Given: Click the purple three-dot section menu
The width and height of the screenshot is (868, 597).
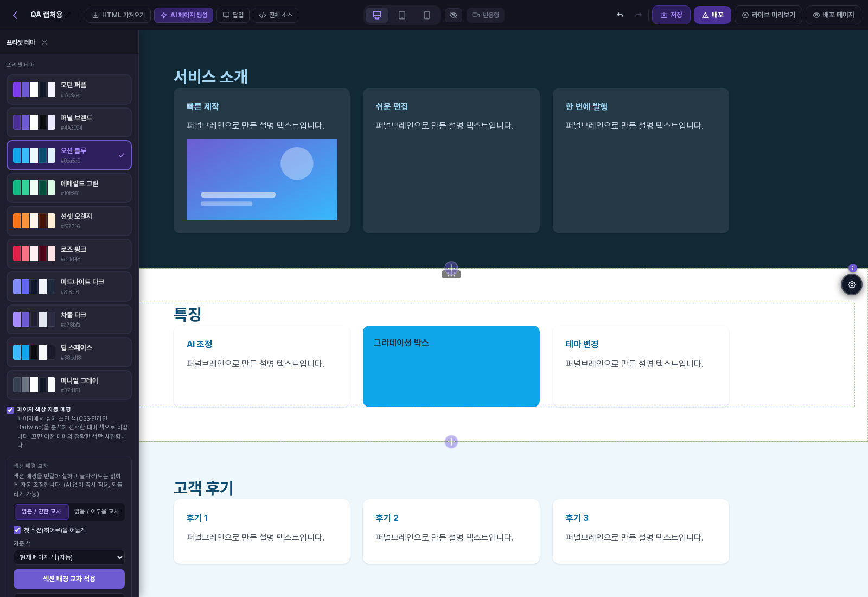Looking at the screenshot, I should [x=853, y=268].
